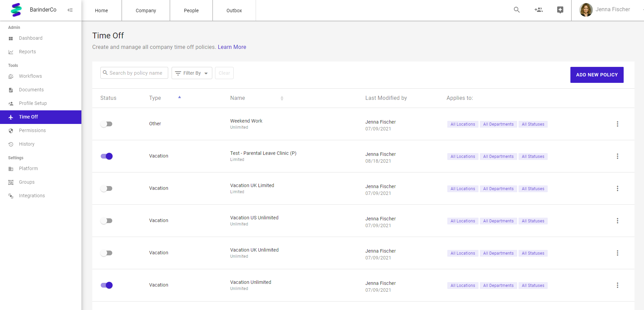This screenshot has width=644, height=310.
Task: Enable the Weekend Work policy toggle
Action: tap(106, 124)
